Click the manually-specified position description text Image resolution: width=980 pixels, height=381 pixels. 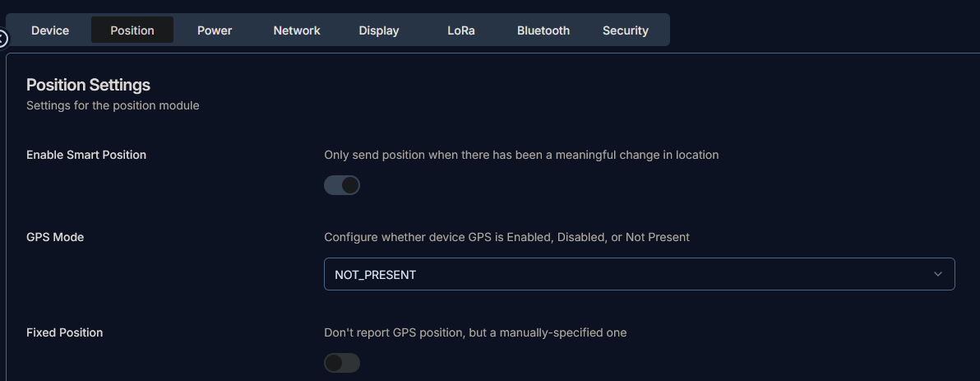click(475, 332)
